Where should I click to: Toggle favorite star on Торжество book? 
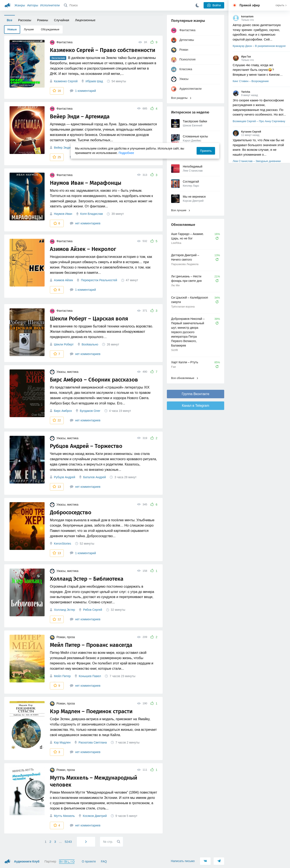[57, 486]
